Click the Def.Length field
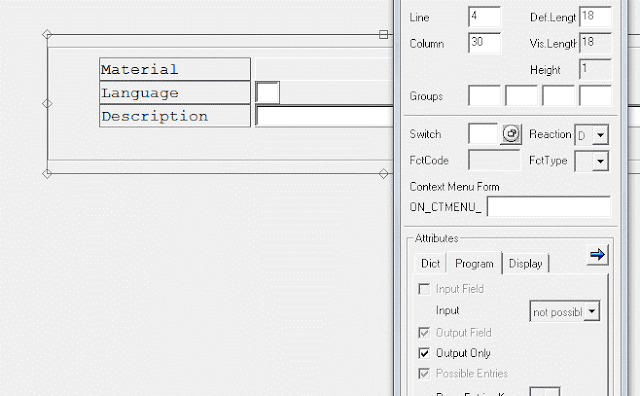The height and width of the screenshot is (396, 640). pyautogui.click(x=596, y=17)
